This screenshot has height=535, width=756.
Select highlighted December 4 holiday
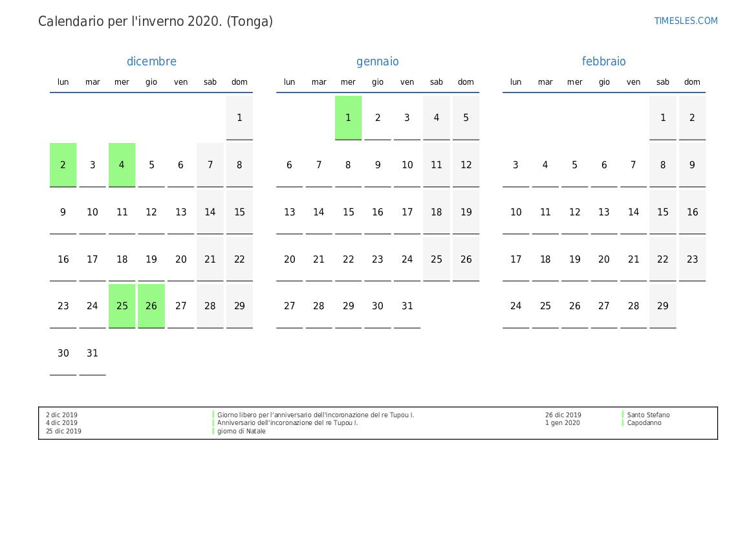122,165
